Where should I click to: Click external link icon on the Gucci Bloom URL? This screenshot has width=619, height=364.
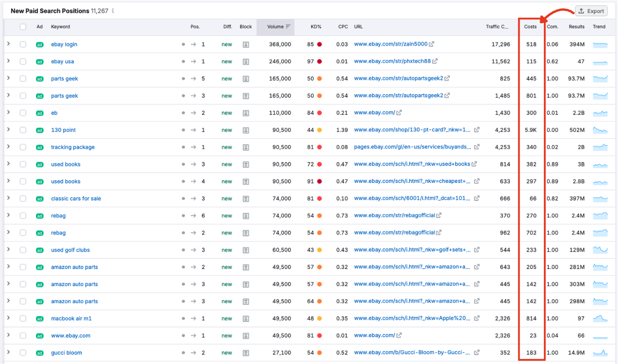[x=477, y=353]
